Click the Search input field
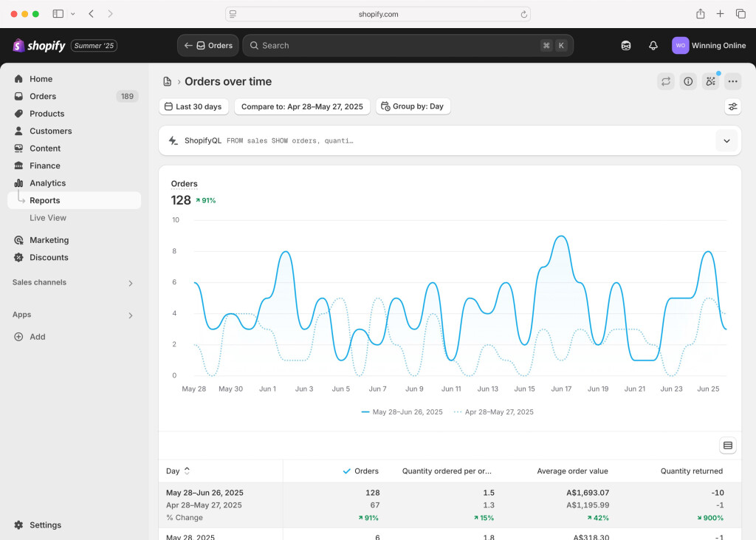Viewport: 756px width, 540px height. pyautogui.click(x=391, y=46)
